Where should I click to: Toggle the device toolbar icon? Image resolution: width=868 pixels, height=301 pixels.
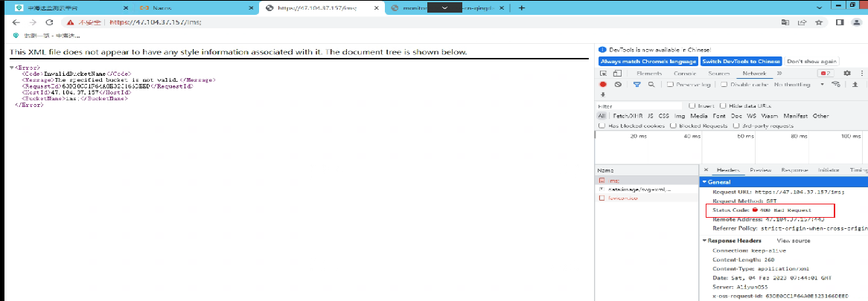[617, 74]
